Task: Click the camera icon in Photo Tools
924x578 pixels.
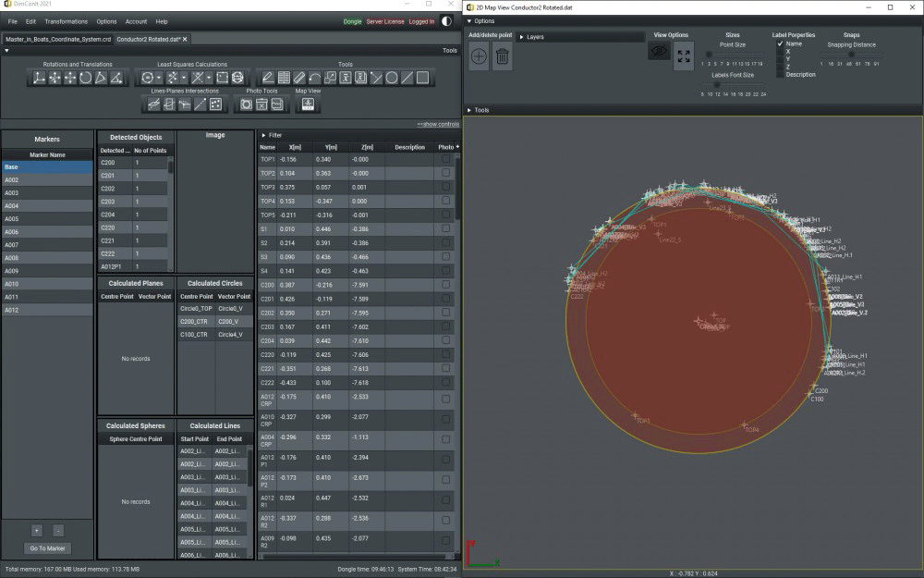Action: (246, 105)
